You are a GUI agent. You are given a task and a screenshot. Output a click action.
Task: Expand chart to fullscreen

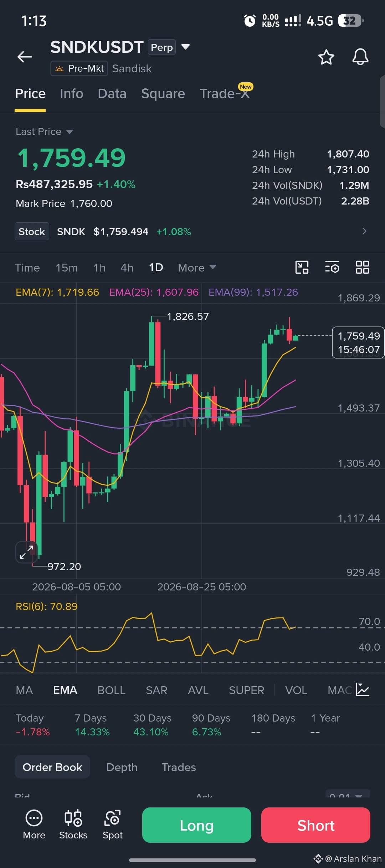tap(26, 552)
